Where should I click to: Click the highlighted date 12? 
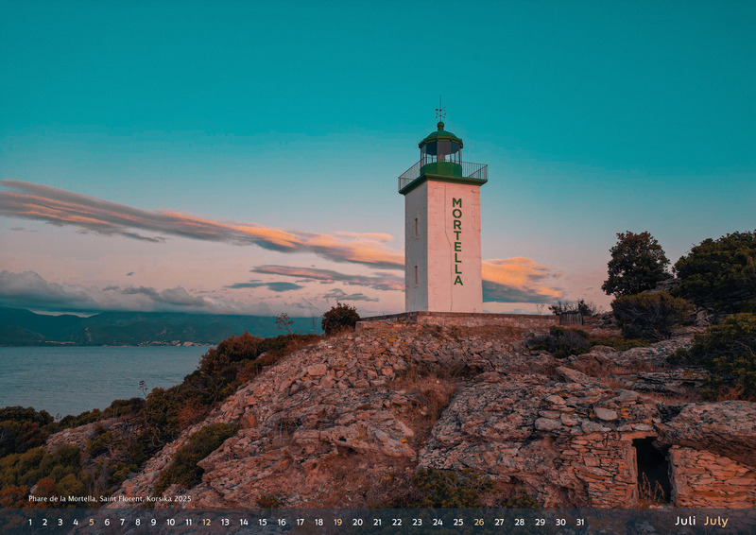(x=206, y=522)
